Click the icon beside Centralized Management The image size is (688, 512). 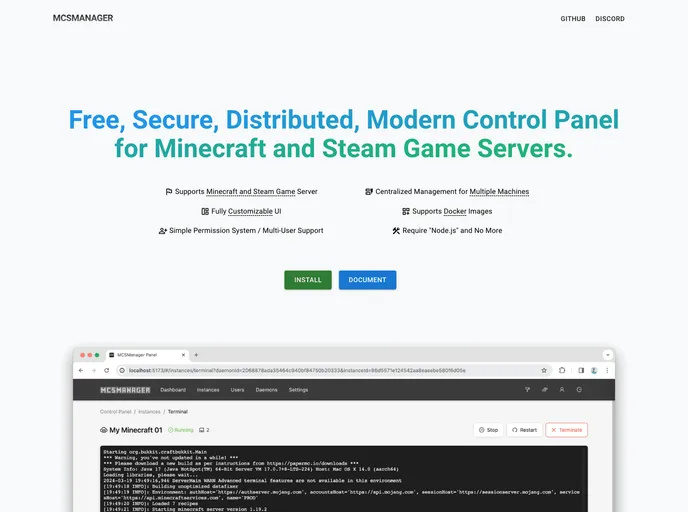(369, 192)
